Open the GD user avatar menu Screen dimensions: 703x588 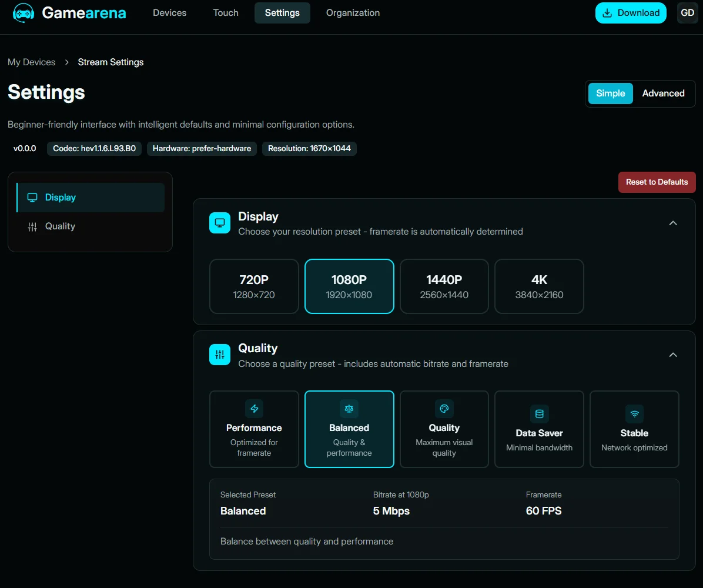pyautogui.click(x=687, y=13)
